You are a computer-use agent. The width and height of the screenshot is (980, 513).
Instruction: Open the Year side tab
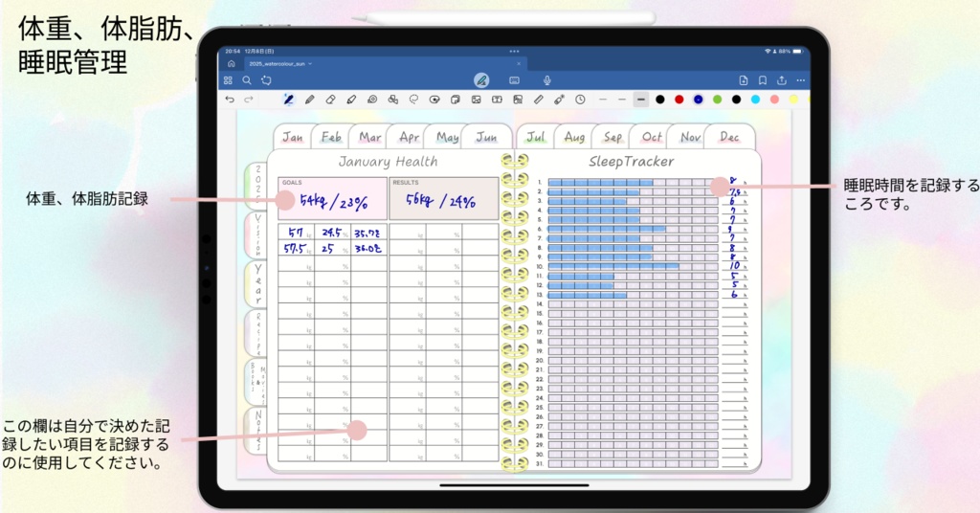click(256, 284)
